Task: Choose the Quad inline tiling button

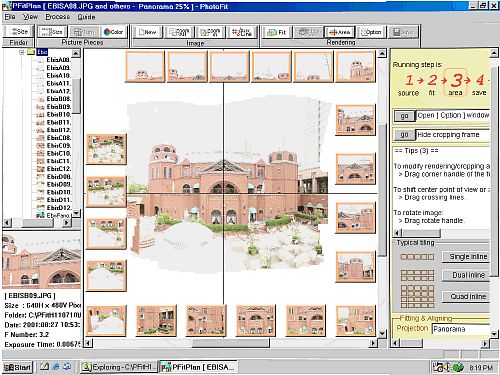Action: 467,296
